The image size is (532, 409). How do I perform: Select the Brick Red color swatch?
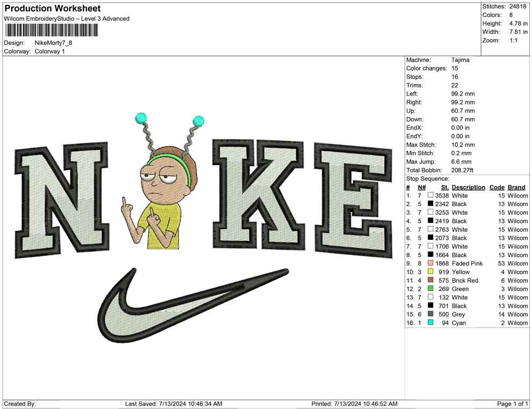[x=430, y=280]
